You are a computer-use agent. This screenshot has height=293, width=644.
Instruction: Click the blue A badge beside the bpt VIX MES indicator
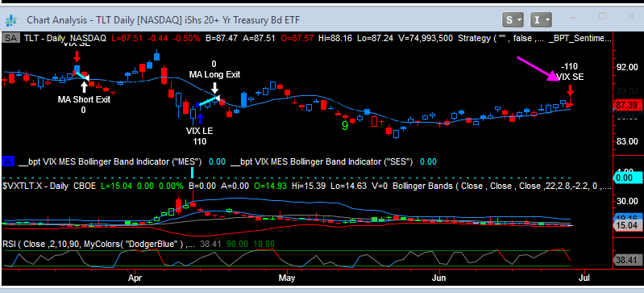pos(8,161)
